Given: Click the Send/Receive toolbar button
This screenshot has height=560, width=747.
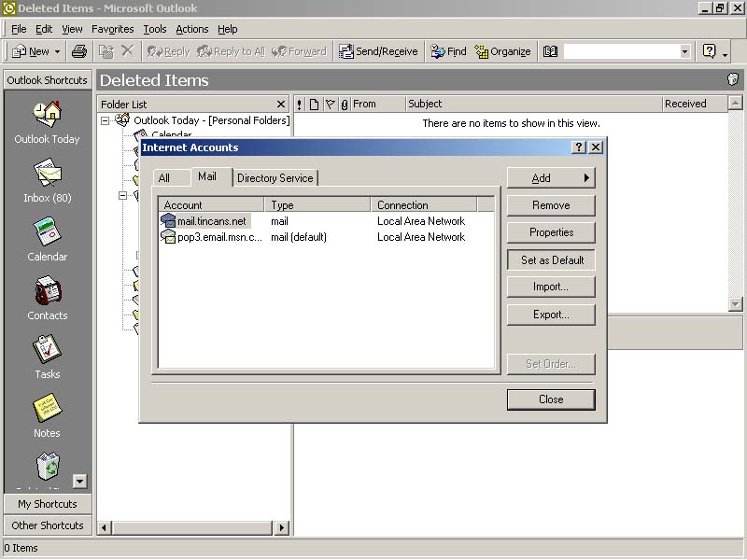Looking at the screenshot, I should click(378, 51).
